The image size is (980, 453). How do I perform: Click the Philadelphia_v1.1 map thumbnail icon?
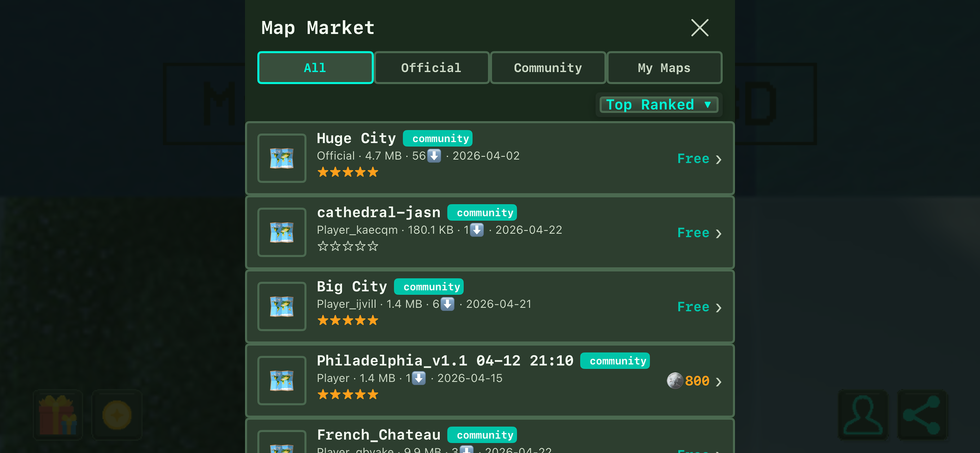tap(282, 381)
